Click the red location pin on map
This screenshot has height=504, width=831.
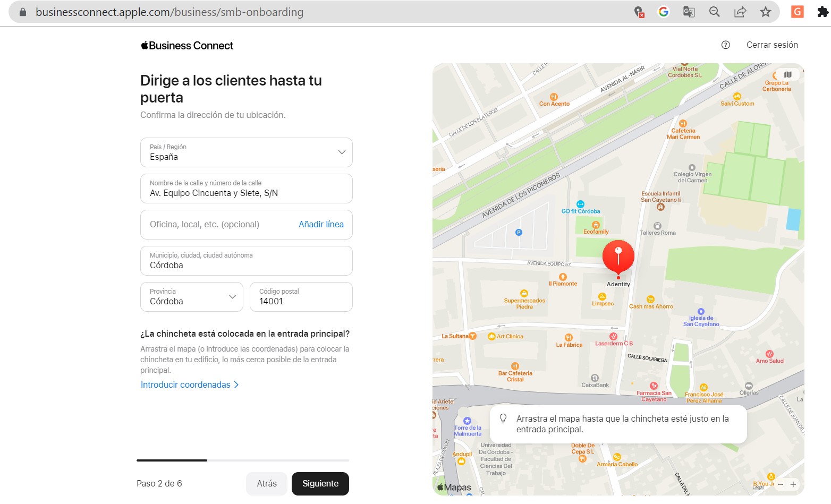pos(618,257)
